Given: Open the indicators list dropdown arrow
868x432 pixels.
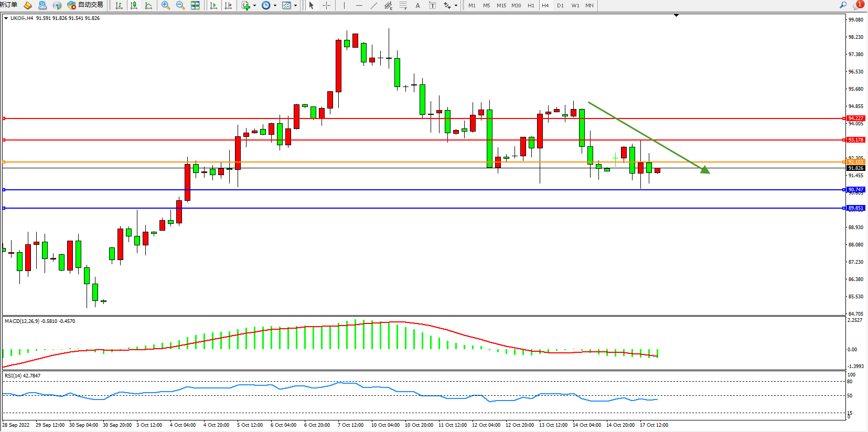Looking at the screenshot, I should tap(255, 6).
